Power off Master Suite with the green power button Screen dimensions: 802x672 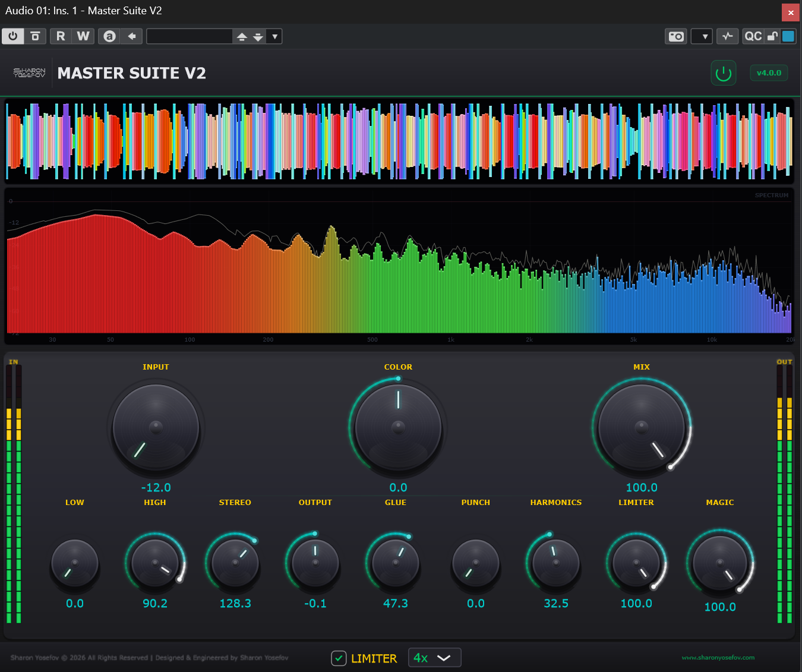(x=723, y=72)
